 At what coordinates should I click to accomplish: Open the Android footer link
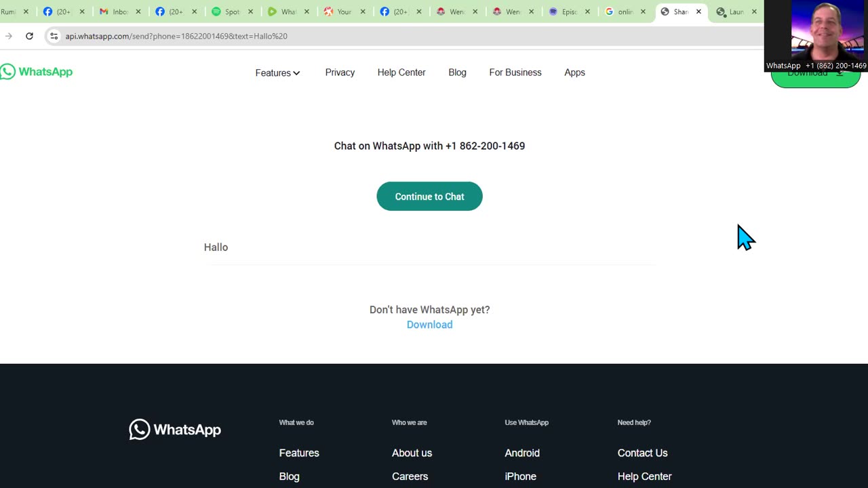coord(522,453)
